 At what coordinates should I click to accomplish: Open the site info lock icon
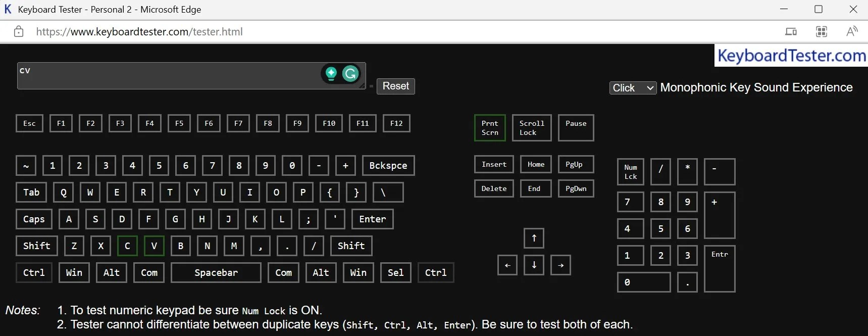pos(19,32)
